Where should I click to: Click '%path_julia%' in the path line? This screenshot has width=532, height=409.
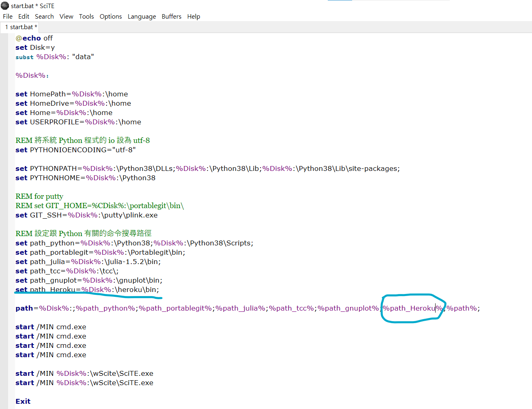click(240, 308)
